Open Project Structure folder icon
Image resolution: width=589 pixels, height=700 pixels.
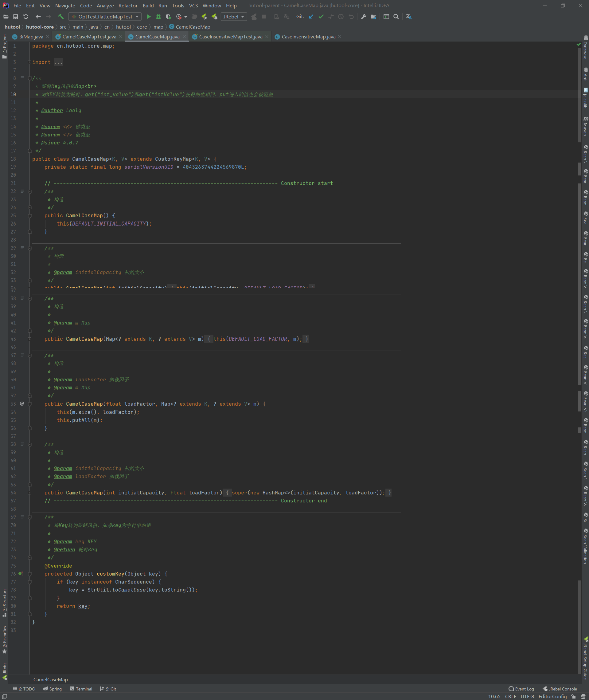click(x=374, y=17)
